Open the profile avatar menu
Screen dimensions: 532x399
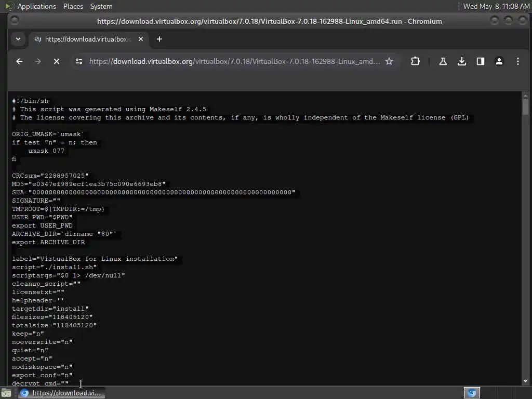click(x=499, y=61)
